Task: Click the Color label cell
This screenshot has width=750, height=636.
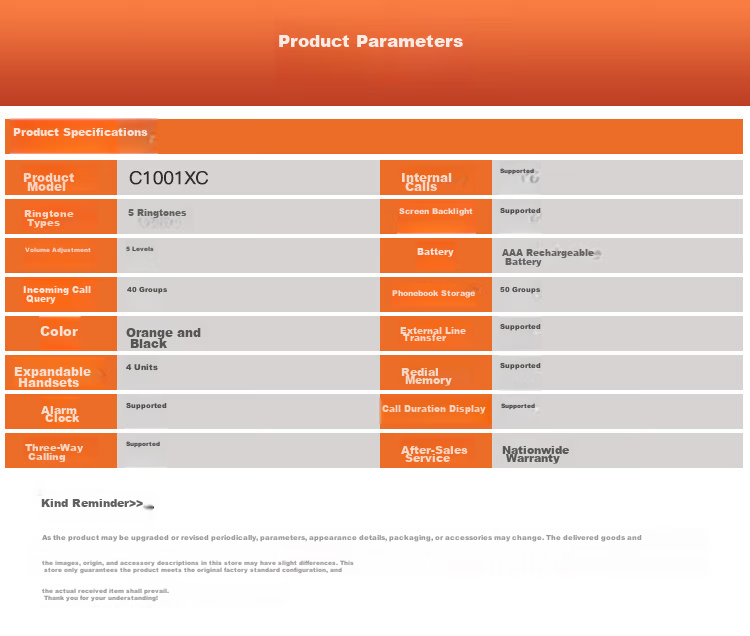Action: [x=61, y=333]
